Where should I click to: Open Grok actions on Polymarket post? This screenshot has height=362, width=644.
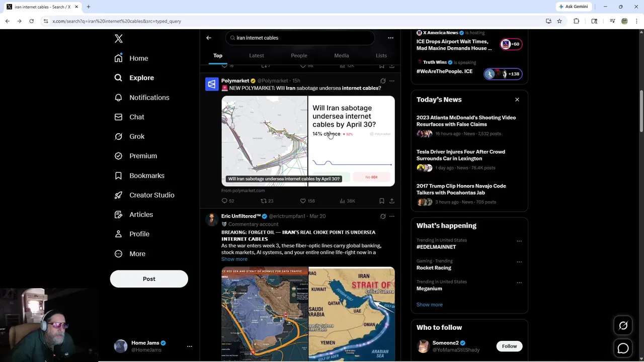click(383, 81)
